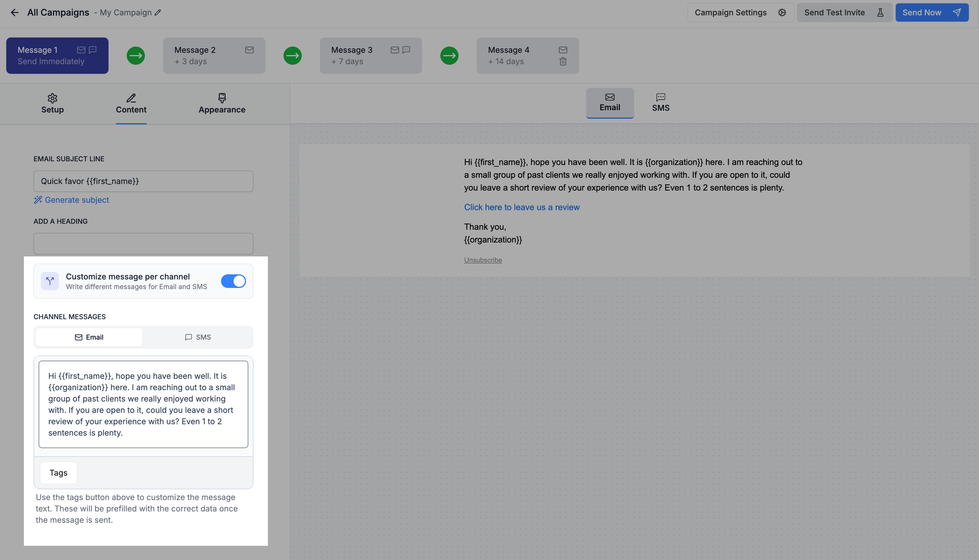Click the green arrow before Message 4

tap(449, 56)
